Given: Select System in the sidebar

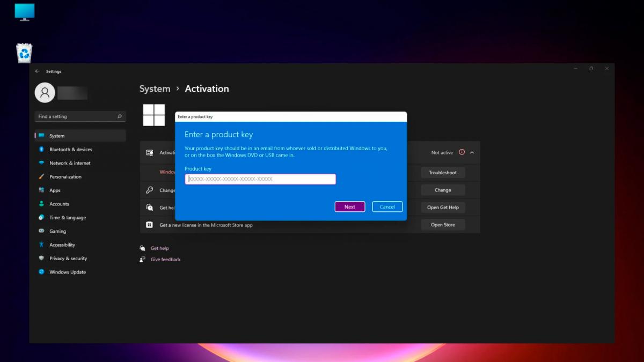Looking at the screenshot, I should 80,136.
